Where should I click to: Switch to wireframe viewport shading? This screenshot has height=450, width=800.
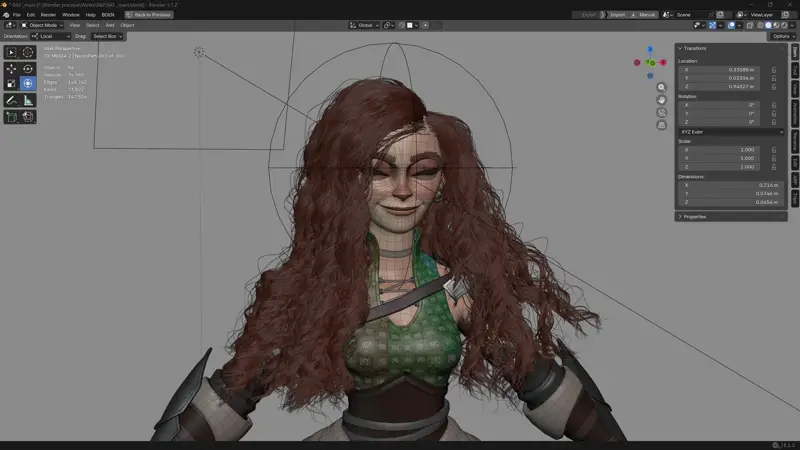pos(760,25)
